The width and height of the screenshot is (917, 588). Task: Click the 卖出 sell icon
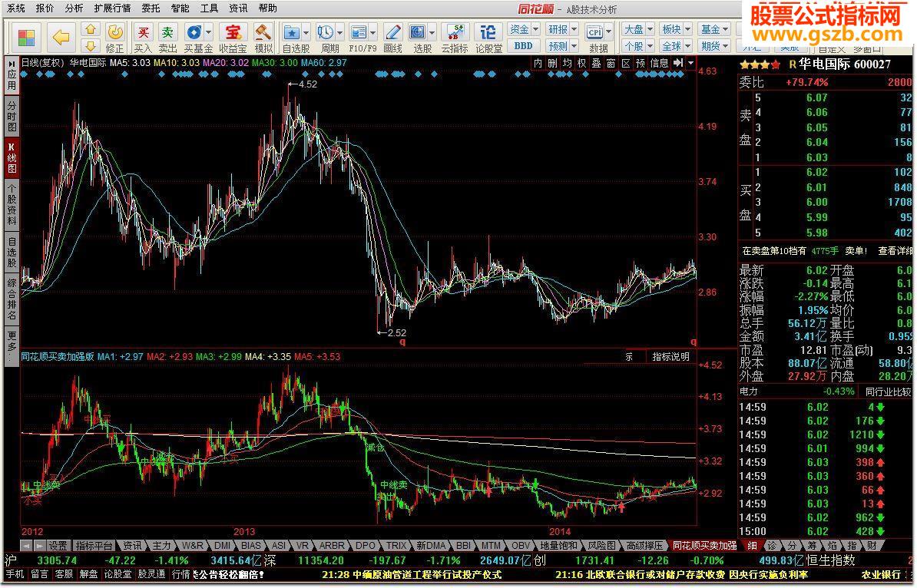tap(168, 38)
